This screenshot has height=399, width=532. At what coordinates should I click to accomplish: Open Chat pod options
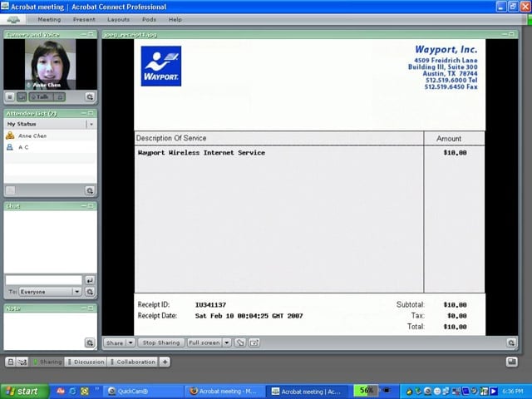90,292
